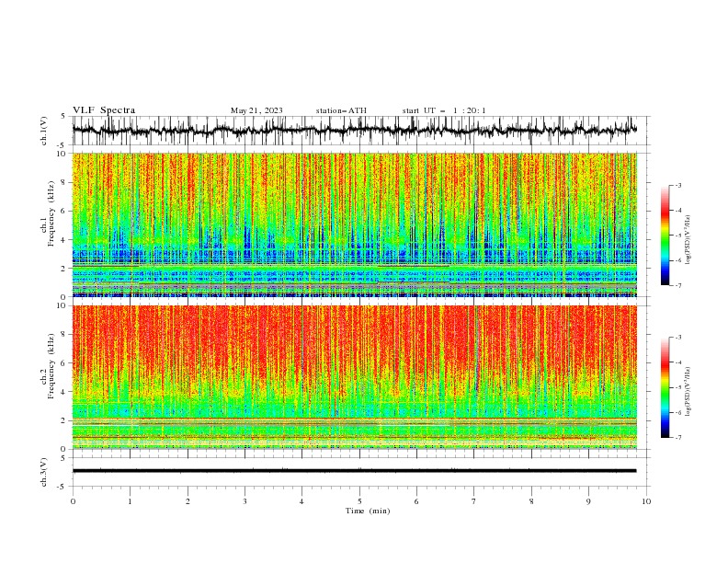Screen dimensions: 728x563
Task: Click inside the ch.2 spectrogram panel
Action: [354, 377]
